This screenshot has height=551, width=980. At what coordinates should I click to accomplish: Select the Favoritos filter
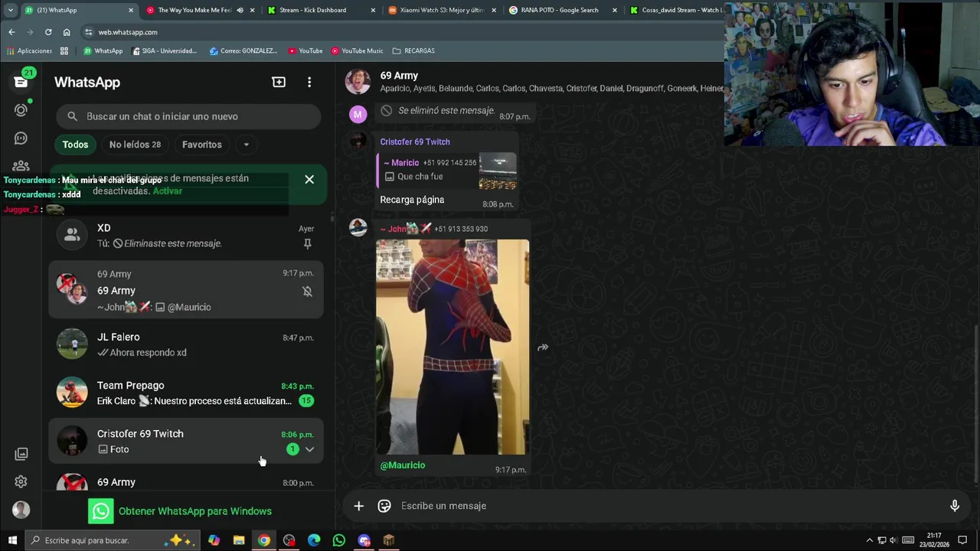(202, 145)
